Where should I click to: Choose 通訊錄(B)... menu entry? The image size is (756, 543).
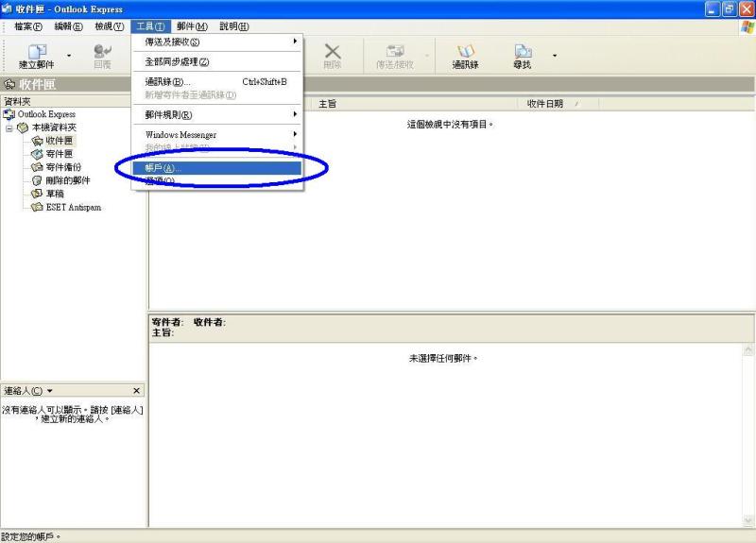(x=217, y=82)
